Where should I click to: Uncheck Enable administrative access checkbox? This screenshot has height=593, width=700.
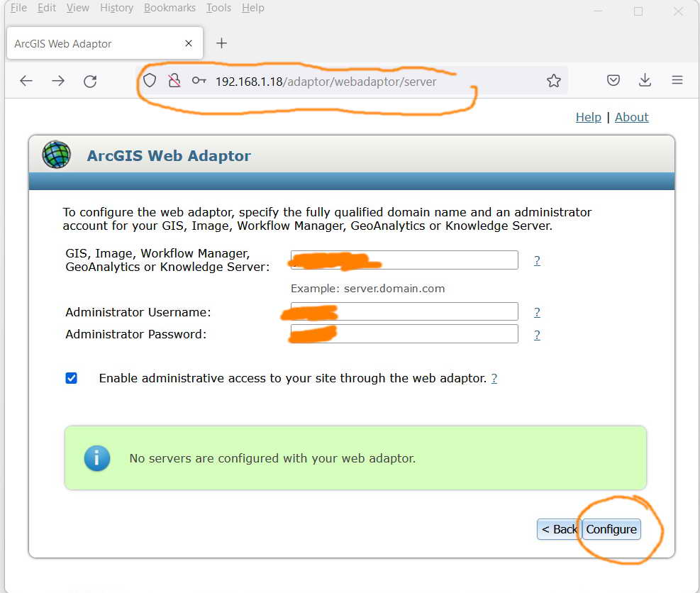point(72,378)
